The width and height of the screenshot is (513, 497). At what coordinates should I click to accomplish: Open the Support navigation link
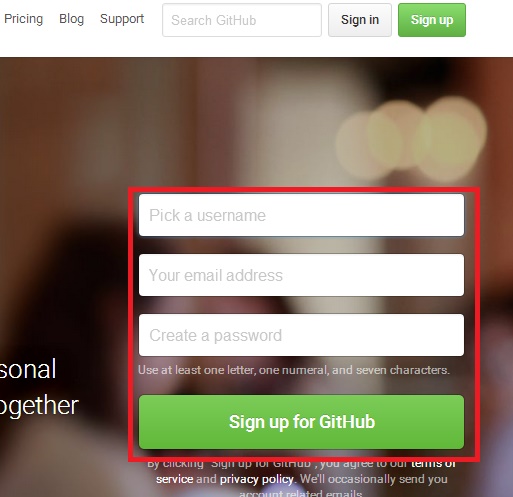[122, 19]
